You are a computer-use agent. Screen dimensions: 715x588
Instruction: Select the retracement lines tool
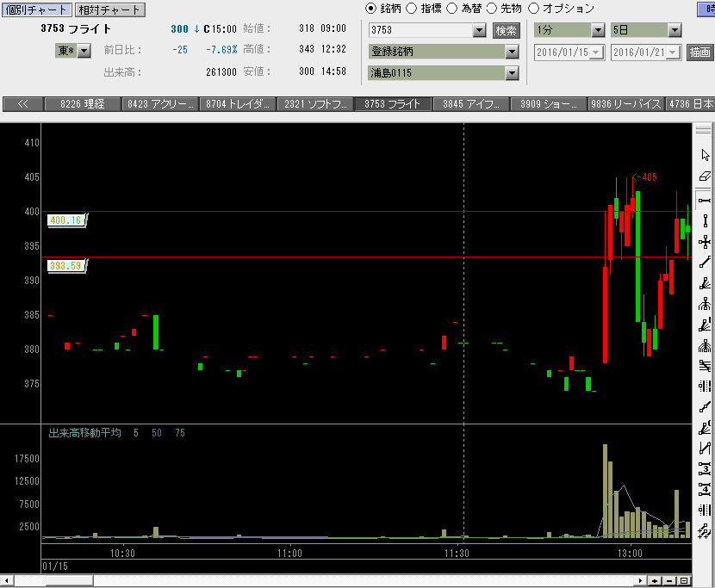coord(705,366)
